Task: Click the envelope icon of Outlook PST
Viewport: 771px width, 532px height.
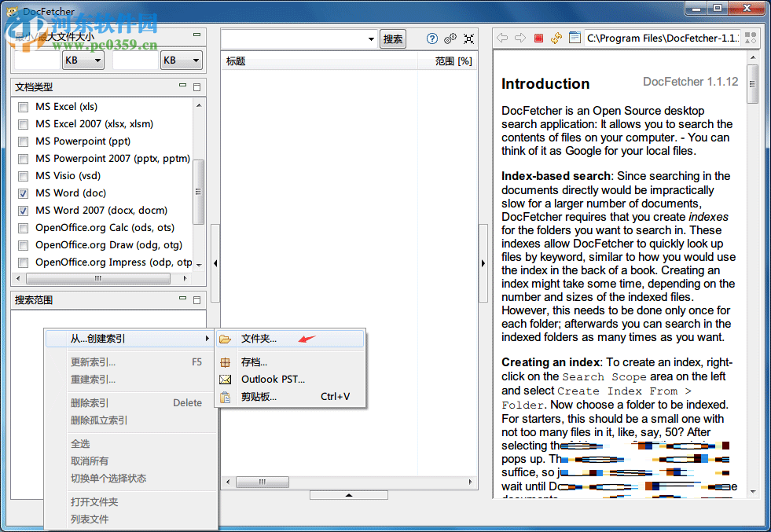Action: (226, 380)
